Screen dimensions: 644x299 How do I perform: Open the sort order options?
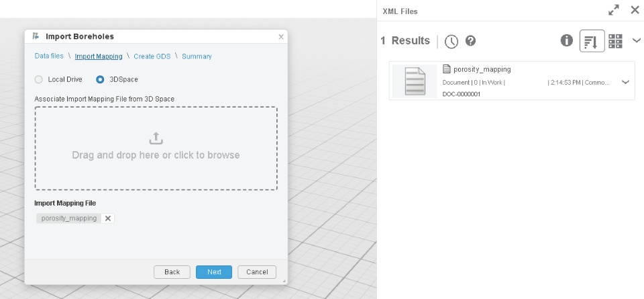coord(592,41)
